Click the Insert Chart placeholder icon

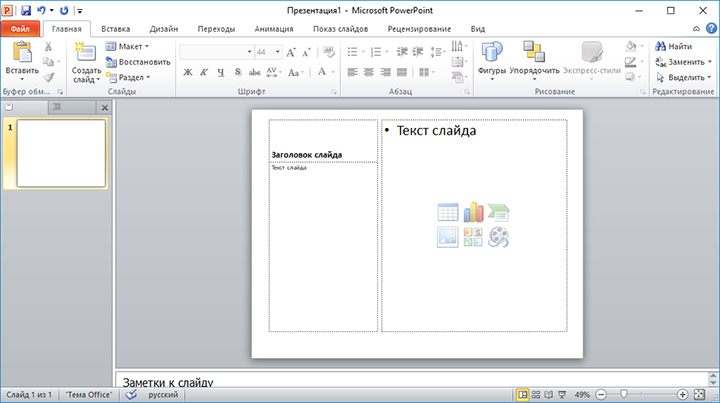click(473, 212)
